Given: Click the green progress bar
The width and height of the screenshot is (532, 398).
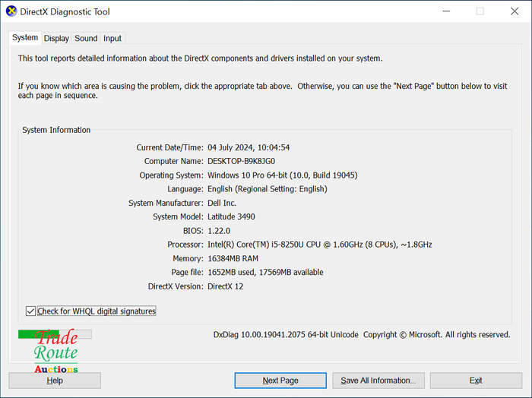Looking at the screenshot, I should (55, 334).
